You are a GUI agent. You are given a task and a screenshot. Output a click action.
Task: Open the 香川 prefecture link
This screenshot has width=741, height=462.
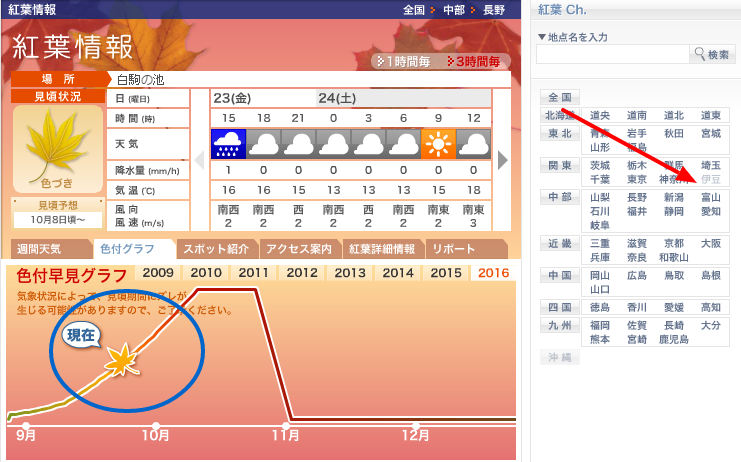(637, 308)
